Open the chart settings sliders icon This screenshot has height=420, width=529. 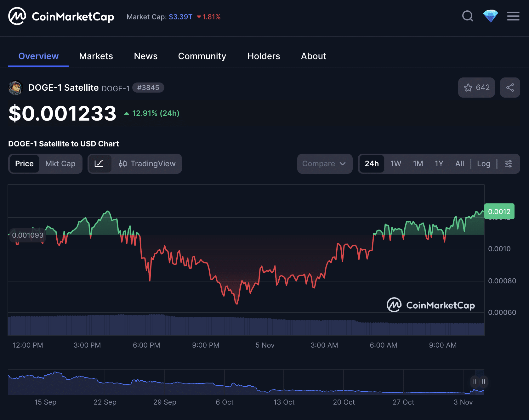pos(509,164)
